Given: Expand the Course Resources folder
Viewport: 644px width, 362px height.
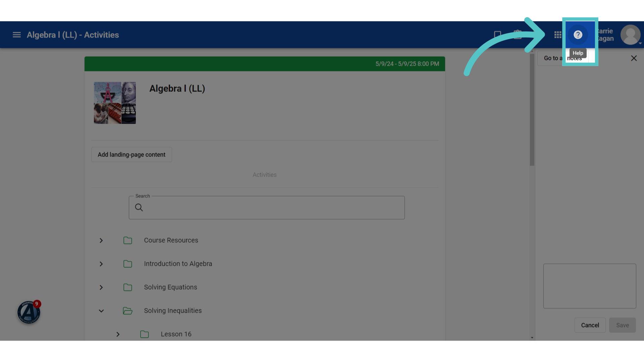Looking at the screenshot, I should tap(101, 241).
